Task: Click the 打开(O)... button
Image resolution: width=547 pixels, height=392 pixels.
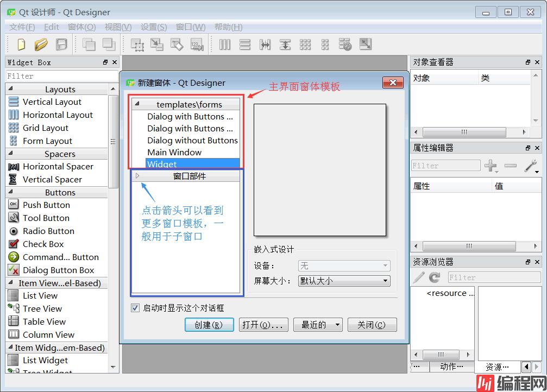Action: point(263,325)
